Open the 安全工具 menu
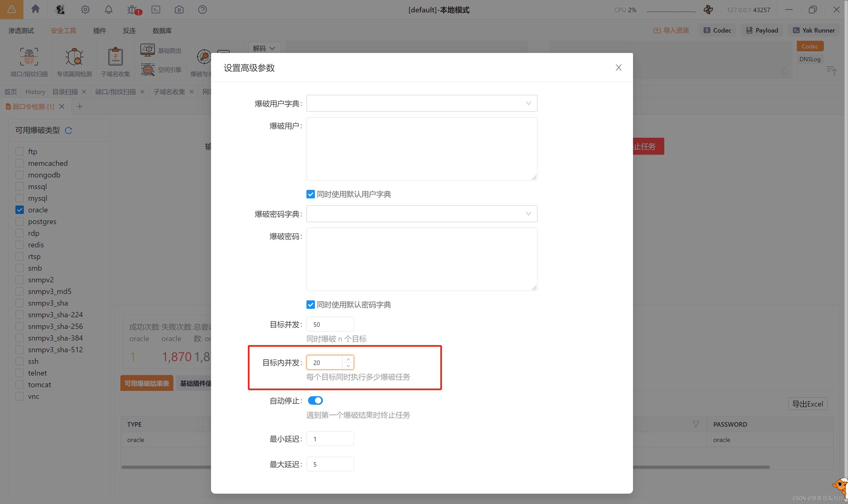 [x=64, y=30]
